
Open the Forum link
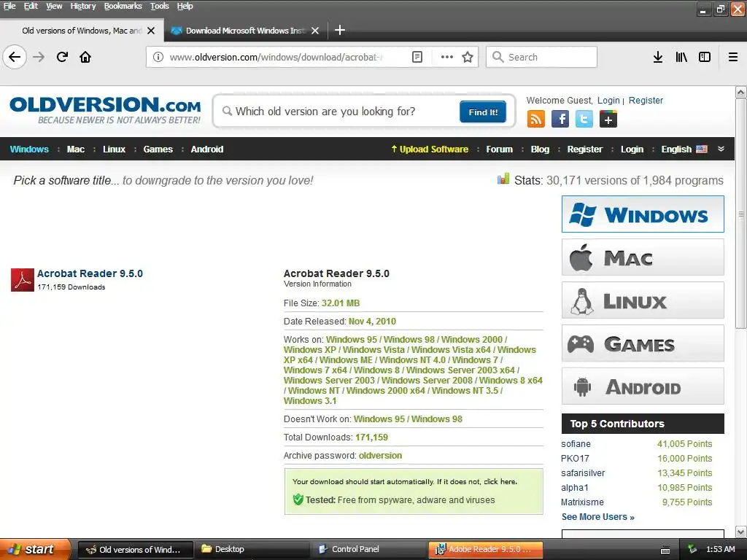499,149
